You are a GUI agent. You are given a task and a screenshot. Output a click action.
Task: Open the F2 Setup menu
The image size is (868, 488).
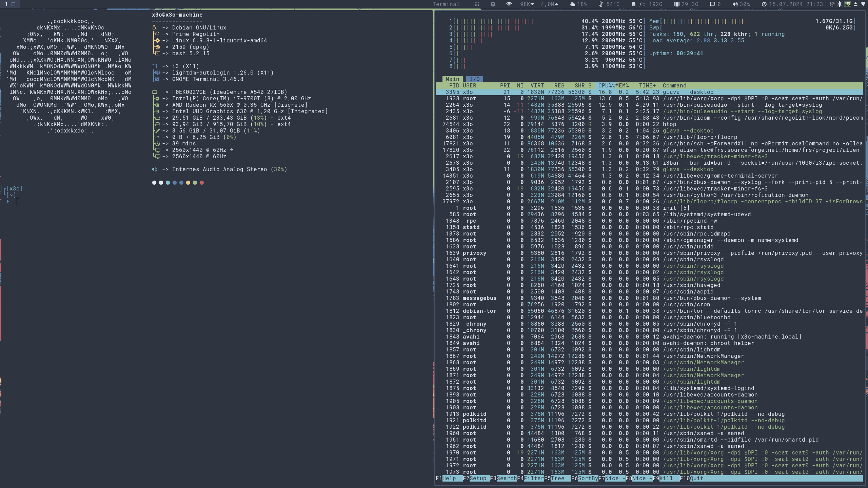click(478, 479)
